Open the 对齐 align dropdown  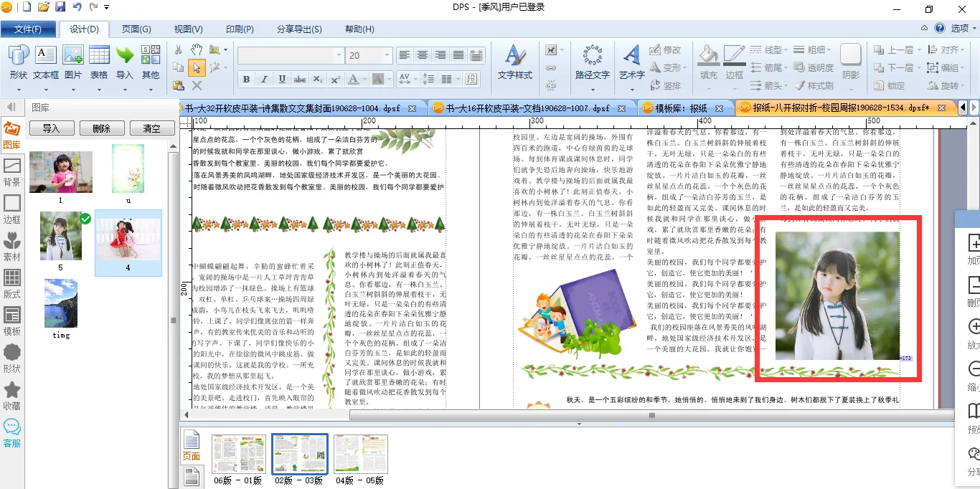pyautogui.click(x=963, y=49)
